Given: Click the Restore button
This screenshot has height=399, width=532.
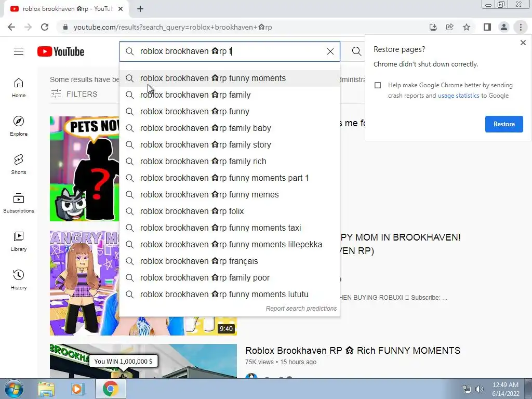Looking at the screenshot, I should [504, 124].
